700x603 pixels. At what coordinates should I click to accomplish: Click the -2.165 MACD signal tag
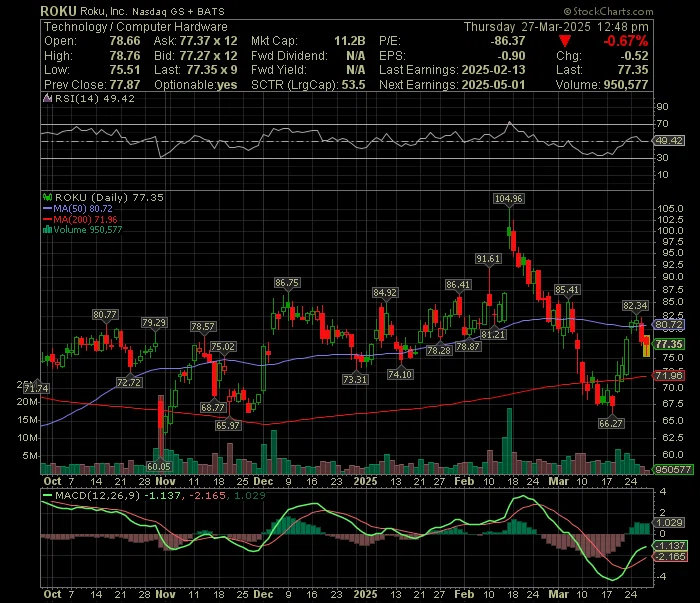coord(670,556)
